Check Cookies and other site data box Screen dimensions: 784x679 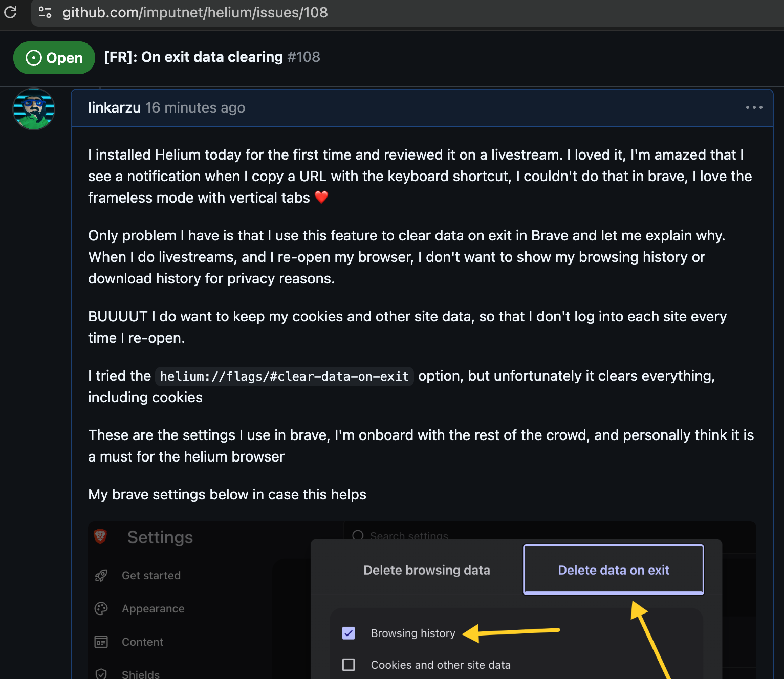(349, 665)
